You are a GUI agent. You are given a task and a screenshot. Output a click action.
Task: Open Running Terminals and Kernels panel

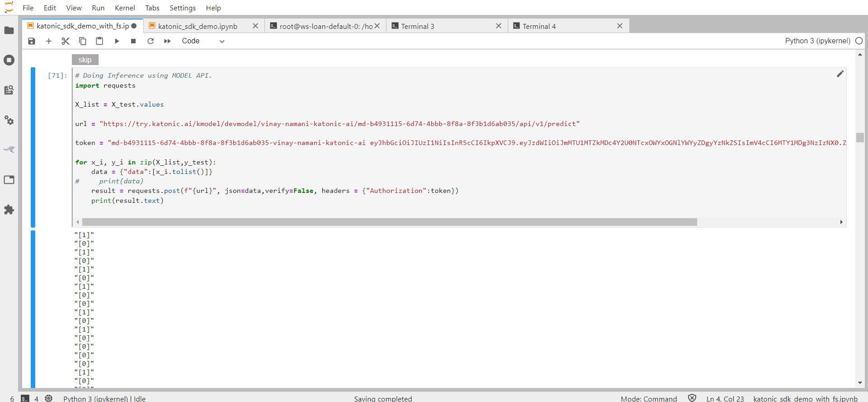(9, 60)
